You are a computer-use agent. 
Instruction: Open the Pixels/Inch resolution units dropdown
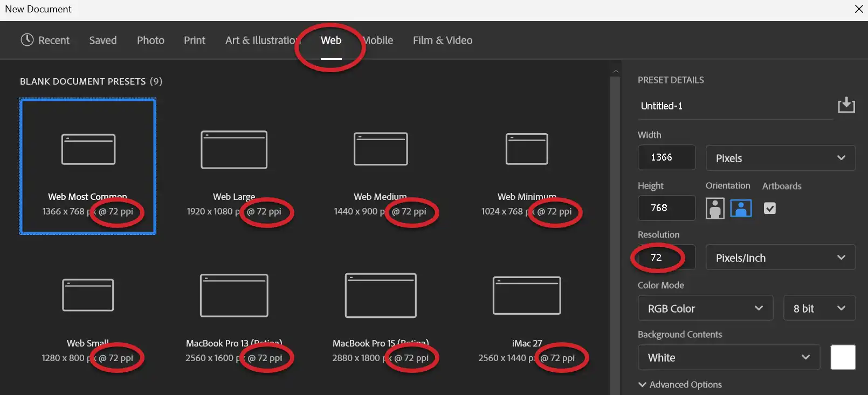point(780,258)
